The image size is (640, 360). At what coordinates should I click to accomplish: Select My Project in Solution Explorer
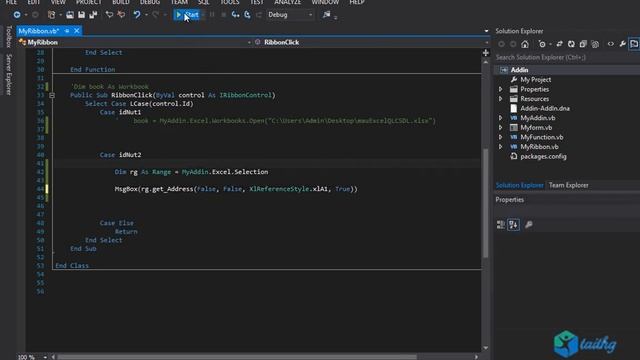(536, 80)
